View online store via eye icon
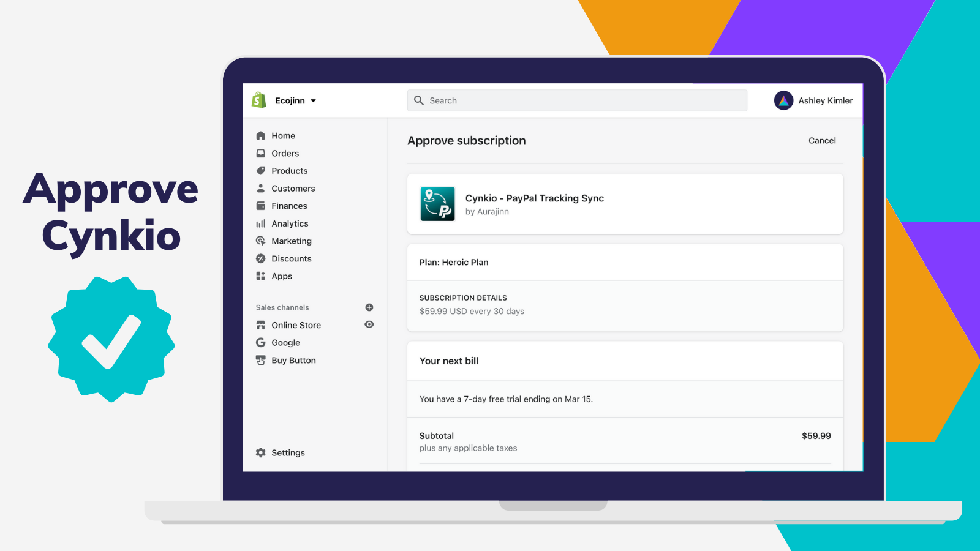Screen dimensions: 980x551 [369, 324]
